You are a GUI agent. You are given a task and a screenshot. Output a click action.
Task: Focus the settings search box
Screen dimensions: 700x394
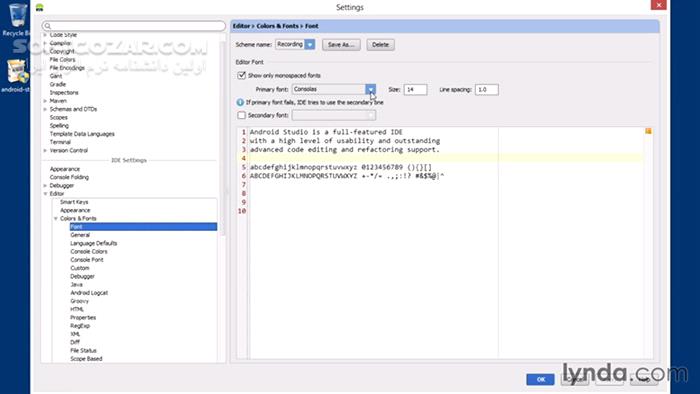(134, 26)
